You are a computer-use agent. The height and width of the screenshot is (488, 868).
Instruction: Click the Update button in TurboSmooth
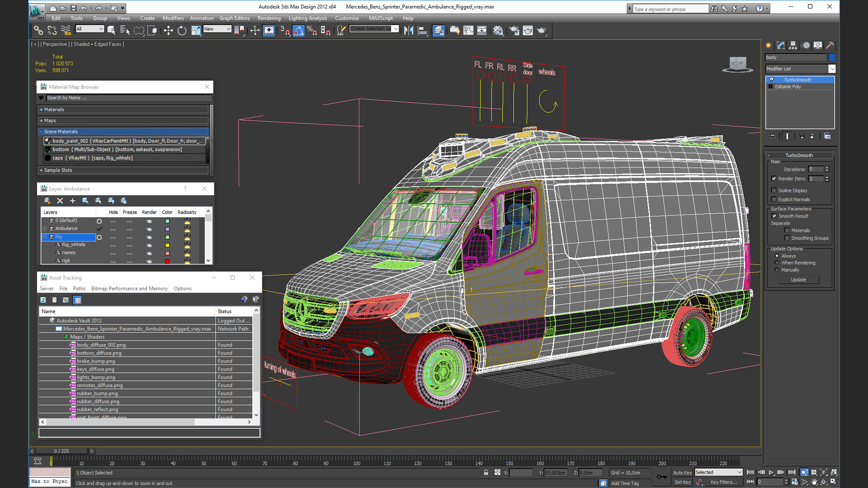(x=798, y=280)
